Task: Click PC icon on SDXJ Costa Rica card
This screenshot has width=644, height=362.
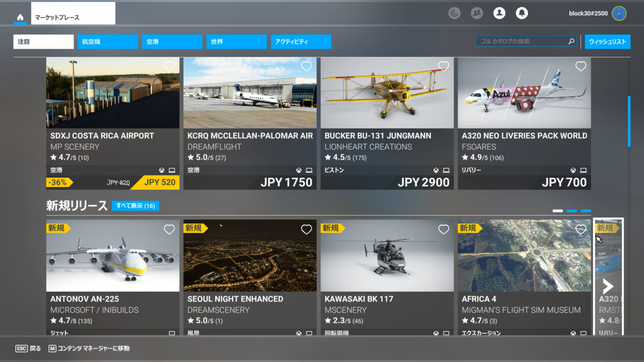Action: (172, 170)
